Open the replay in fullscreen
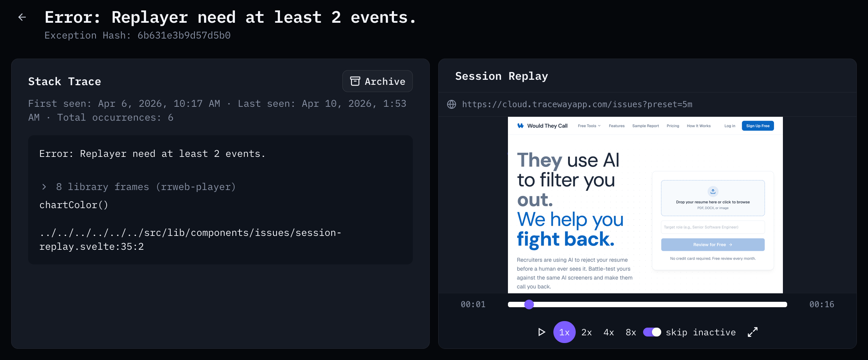This screenshot has width=868, height=360. tap(752, 332)
